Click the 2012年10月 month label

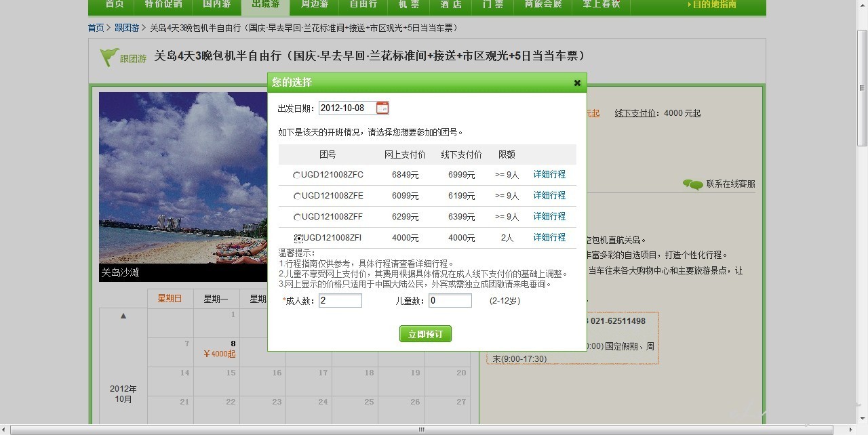click(x=123, y=394)
